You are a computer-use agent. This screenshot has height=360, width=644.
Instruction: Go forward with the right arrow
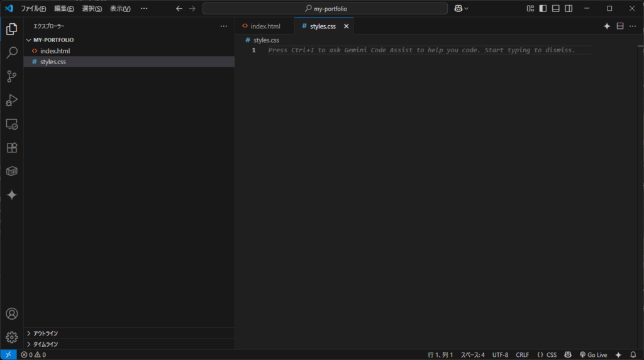click(192, 8)
